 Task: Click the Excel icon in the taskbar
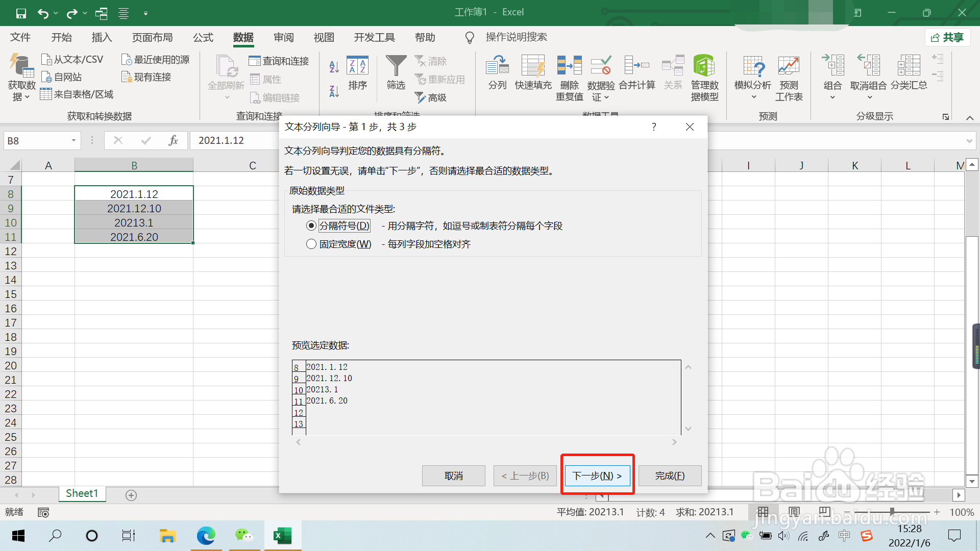tap(282, 536)
